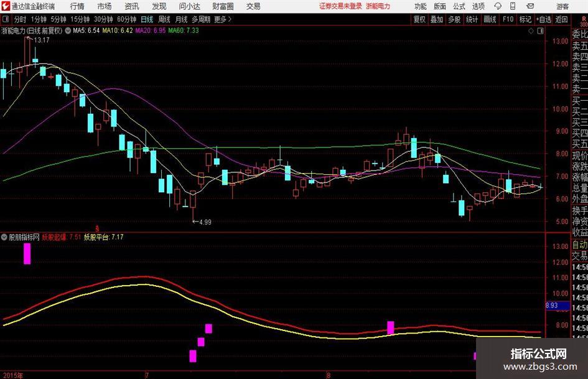
Task: Click the 多股 multi-stock button
Action: (454, 19)
